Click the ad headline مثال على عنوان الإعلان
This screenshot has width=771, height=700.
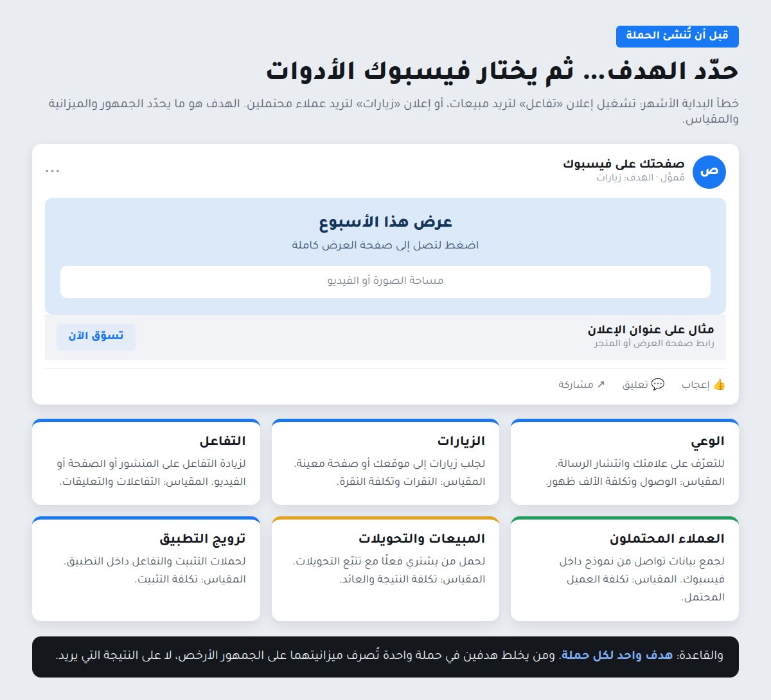point(651,330)
